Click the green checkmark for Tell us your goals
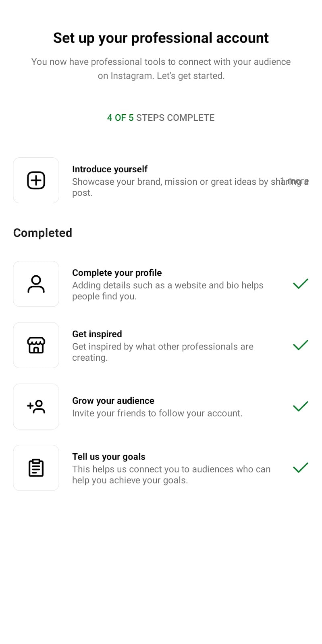The width and height of the screenshot is (322, 644). click(300, 468)
